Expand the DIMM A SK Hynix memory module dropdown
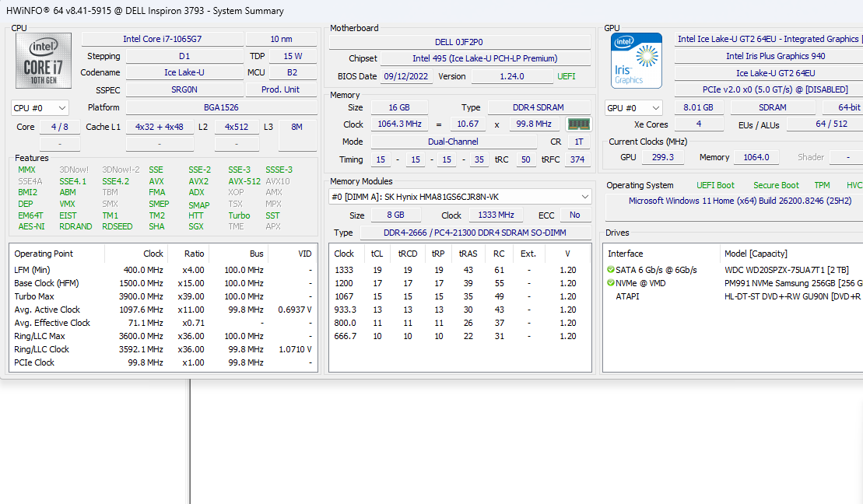This screenshot has width=863, height=504. tap(460, 197)
